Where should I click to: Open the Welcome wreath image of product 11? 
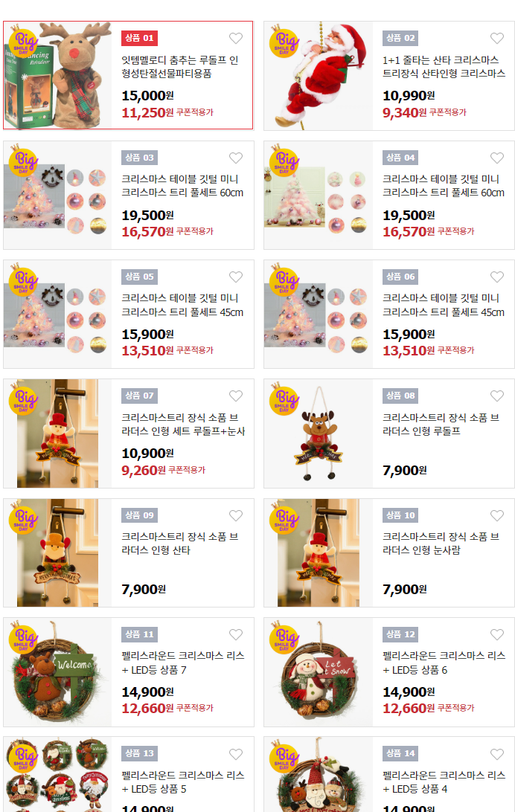[x=58, y=672]
